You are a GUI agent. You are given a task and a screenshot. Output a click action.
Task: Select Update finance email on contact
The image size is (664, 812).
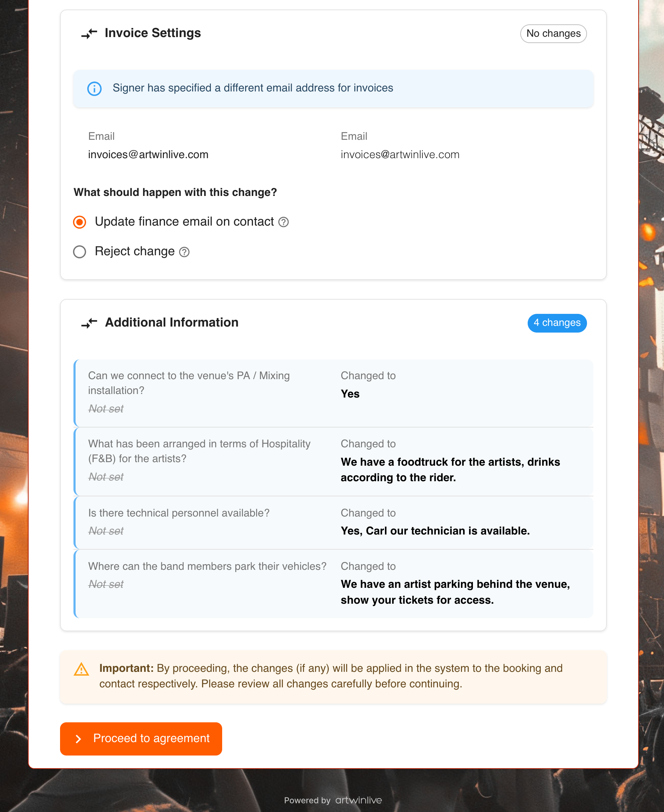point(79,222)
